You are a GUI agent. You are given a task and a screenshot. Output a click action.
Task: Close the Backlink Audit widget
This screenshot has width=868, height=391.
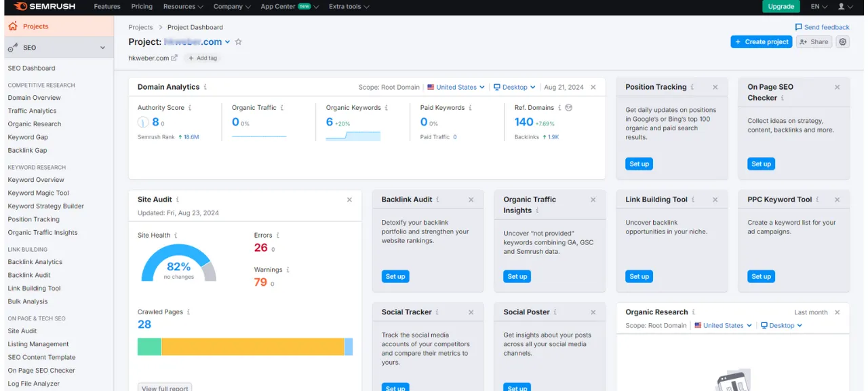click(471, 200)
